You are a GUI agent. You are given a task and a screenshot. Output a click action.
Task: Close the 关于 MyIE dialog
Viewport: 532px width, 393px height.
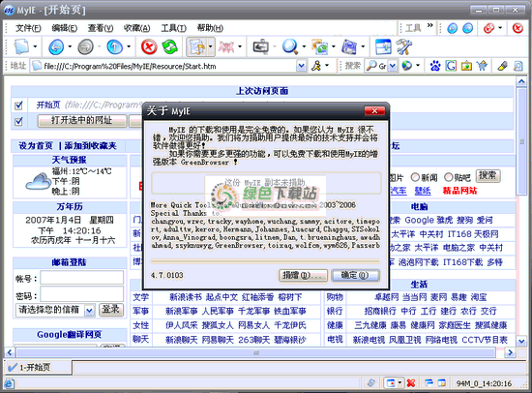point(374,110)
